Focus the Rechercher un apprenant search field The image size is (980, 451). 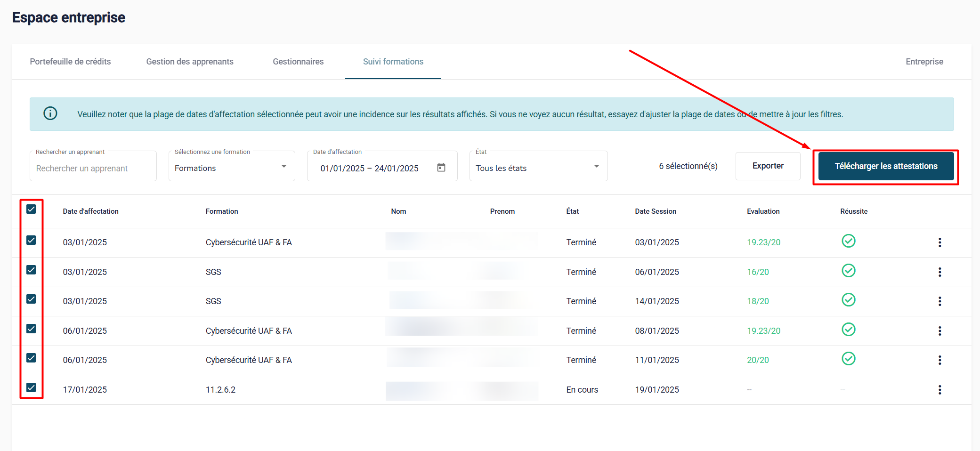pos(93,168)
